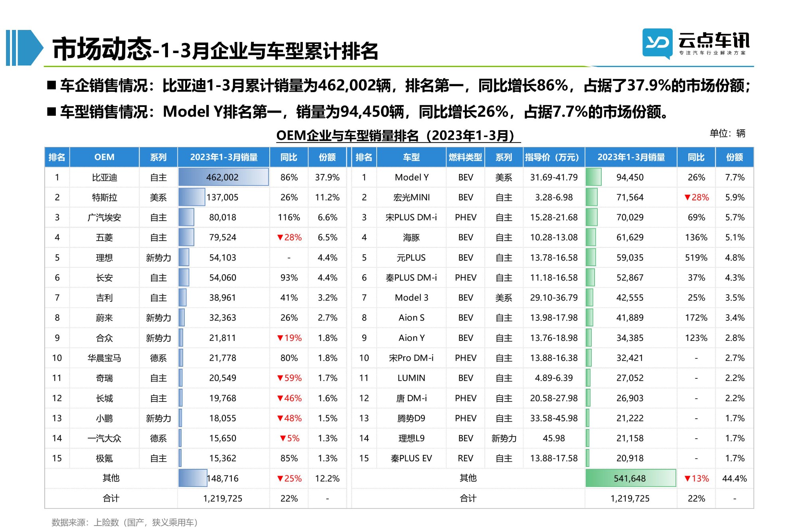Click the 137,005 sales value for 特斯拉
798x532 pixels.
(x=223, y=197)
